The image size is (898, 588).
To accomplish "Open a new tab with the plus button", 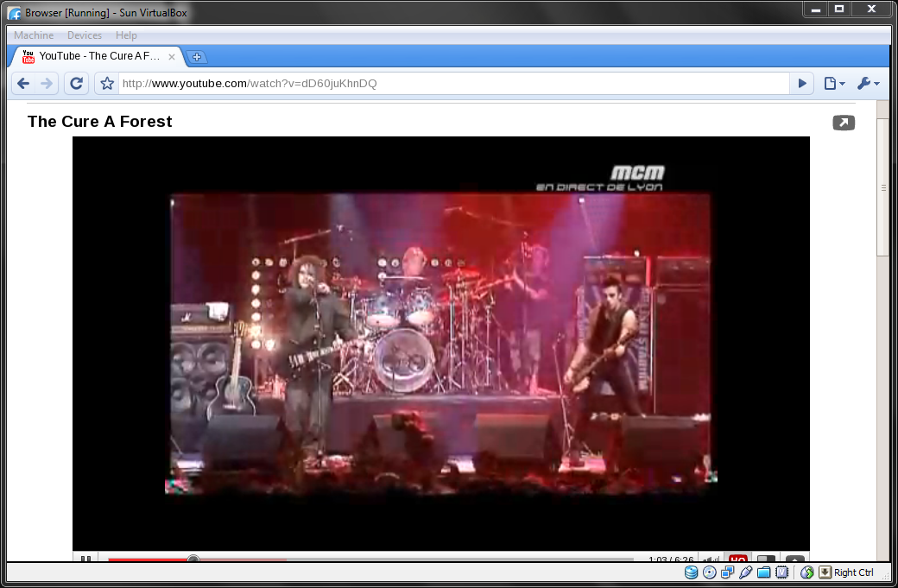I will pos(197,57).
